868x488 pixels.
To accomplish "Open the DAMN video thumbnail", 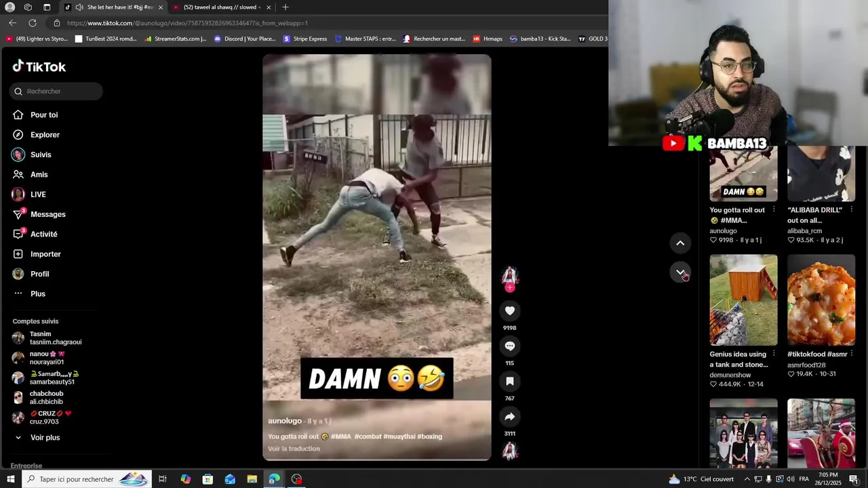I will 743,174.
